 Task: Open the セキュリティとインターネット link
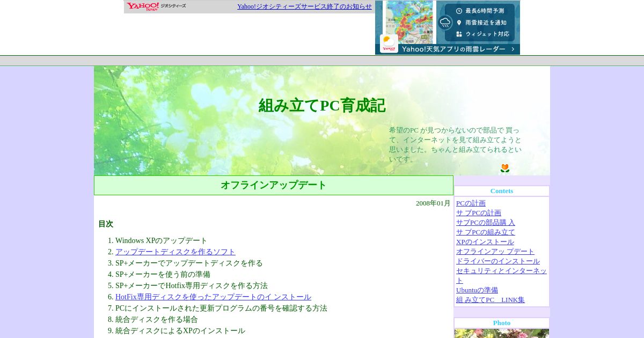pos(501,276)
